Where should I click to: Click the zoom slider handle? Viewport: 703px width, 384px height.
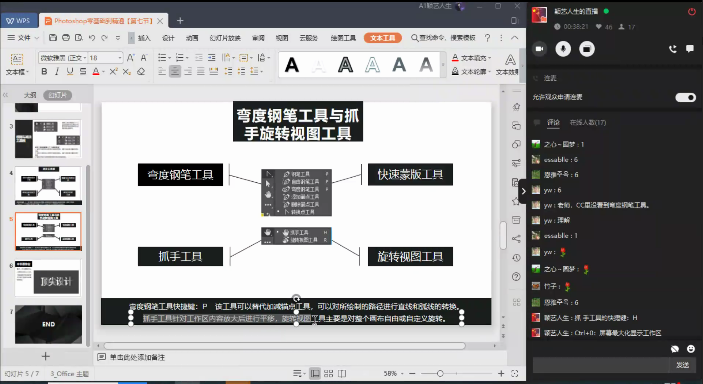[x=440, y=373]
